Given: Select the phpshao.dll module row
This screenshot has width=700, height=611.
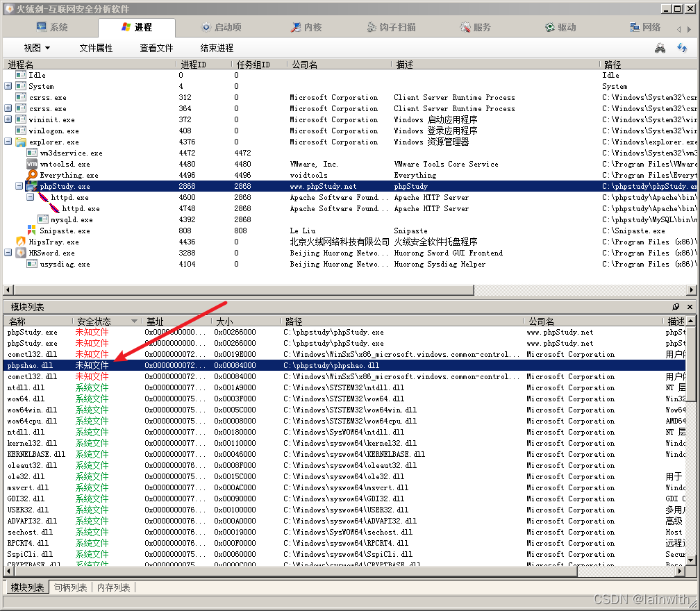Looking at the screenshot, I should coord(344,365).
